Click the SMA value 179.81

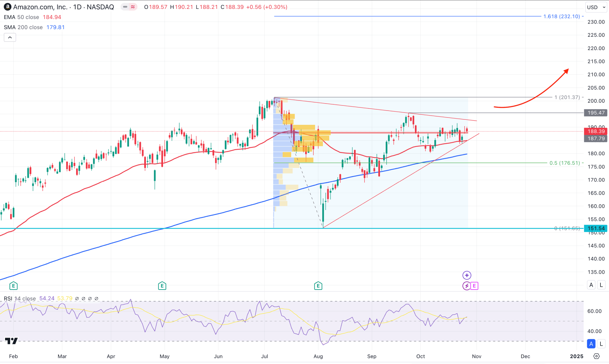tap(56, 27)
